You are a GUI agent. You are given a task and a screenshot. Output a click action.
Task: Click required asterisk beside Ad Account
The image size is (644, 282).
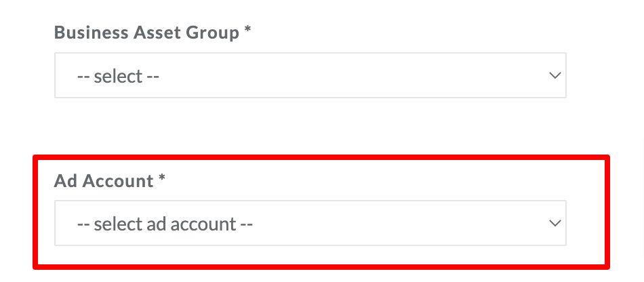click(162, 178)
